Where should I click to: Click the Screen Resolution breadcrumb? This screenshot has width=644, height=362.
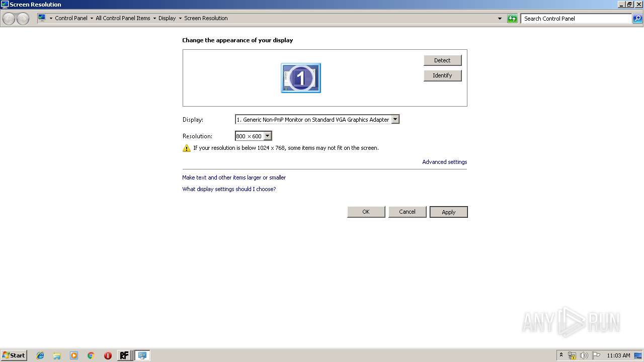click(206, 18)
